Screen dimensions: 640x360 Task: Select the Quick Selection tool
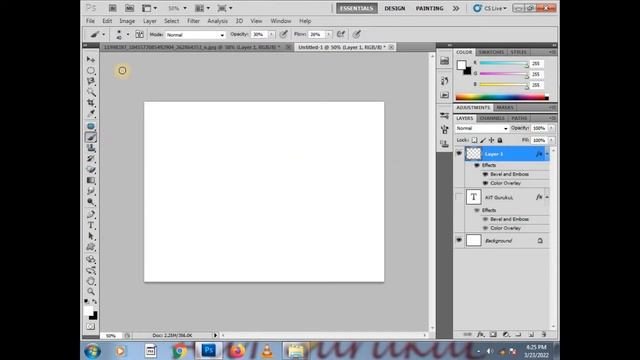tap(91, 92)
